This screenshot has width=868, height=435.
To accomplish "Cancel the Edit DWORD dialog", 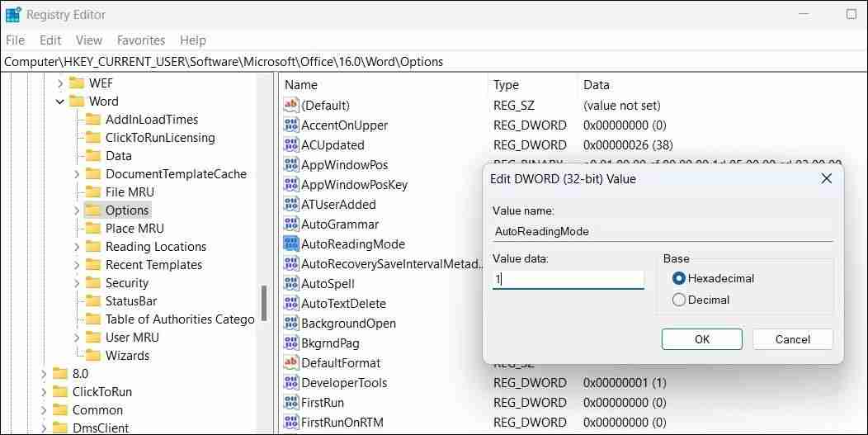I will pos(793,339).
